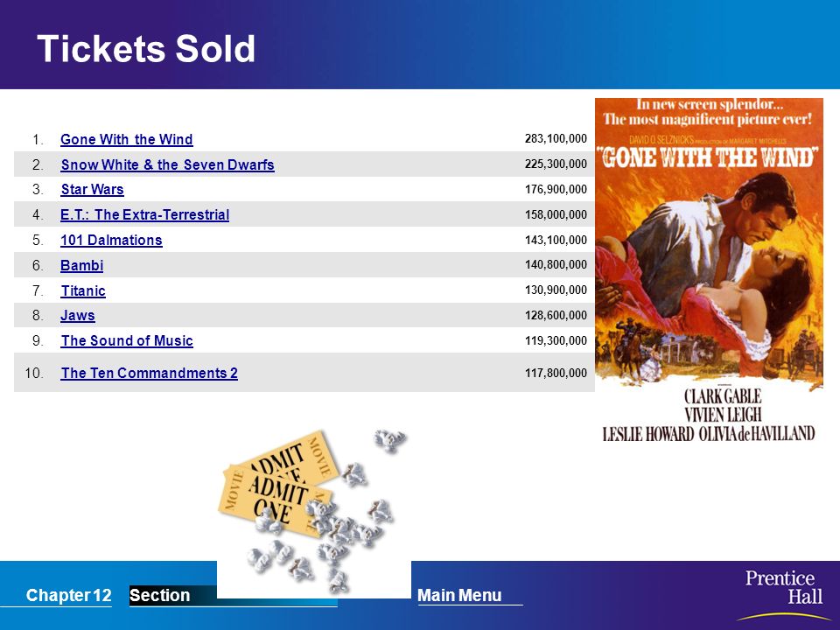840x630 pixels.
Task: Select the Jaws link
Action: (78, 316)
